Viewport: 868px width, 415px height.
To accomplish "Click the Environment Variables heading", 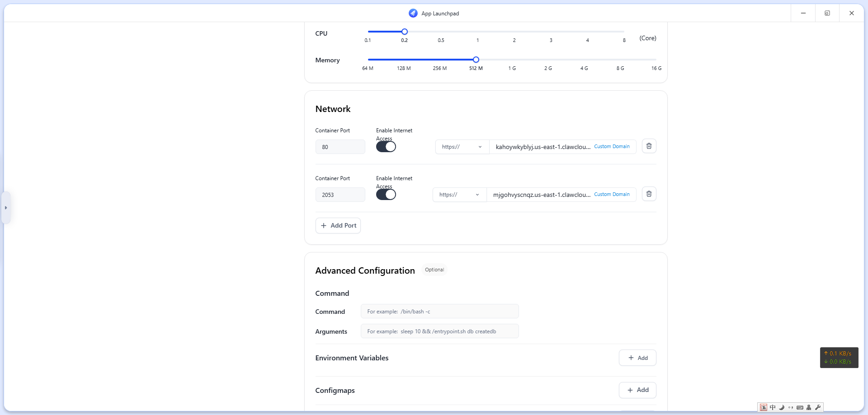I will coord(352,358).
